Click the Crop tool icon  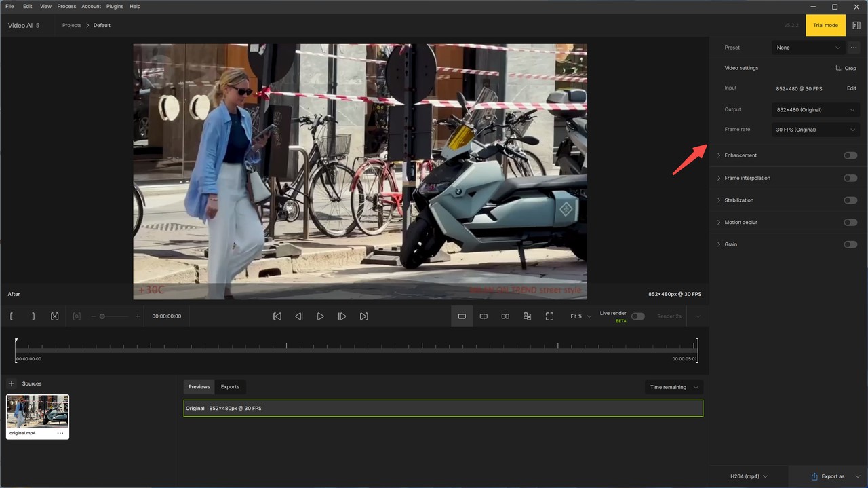[x=838, y=69]
